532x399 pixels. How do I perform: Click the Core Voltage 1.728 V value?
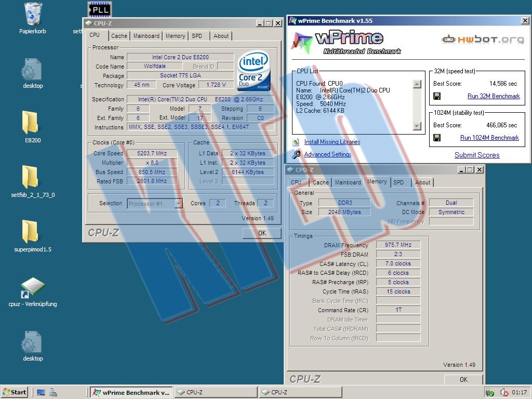coord(216,85)
